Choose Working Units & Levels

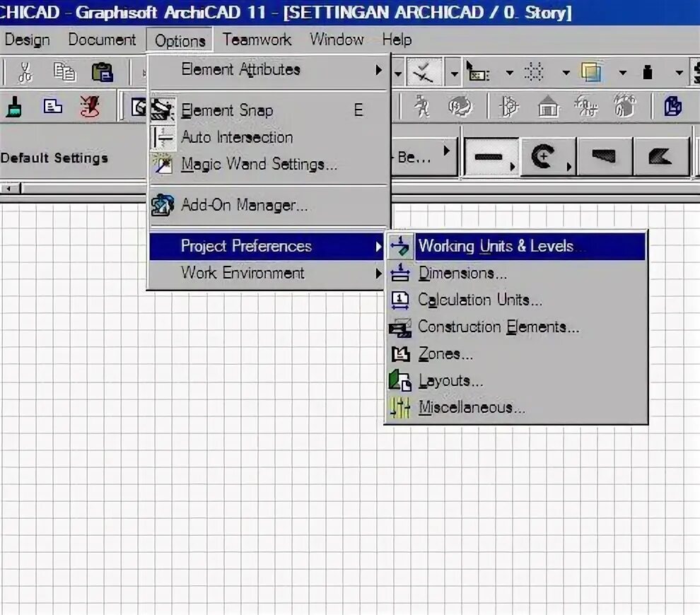click(517, 247)
